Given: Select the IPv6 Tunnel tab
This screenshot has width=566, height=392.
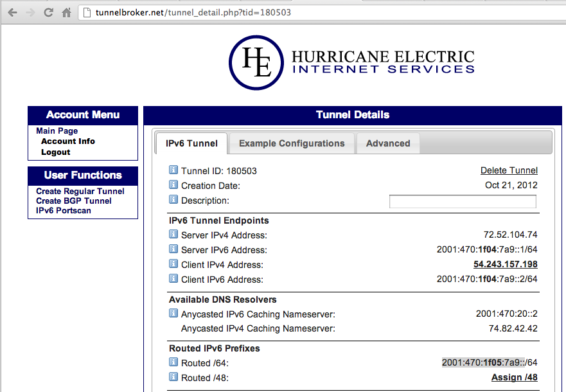Looking at the screenshot, I should [191, 143].
